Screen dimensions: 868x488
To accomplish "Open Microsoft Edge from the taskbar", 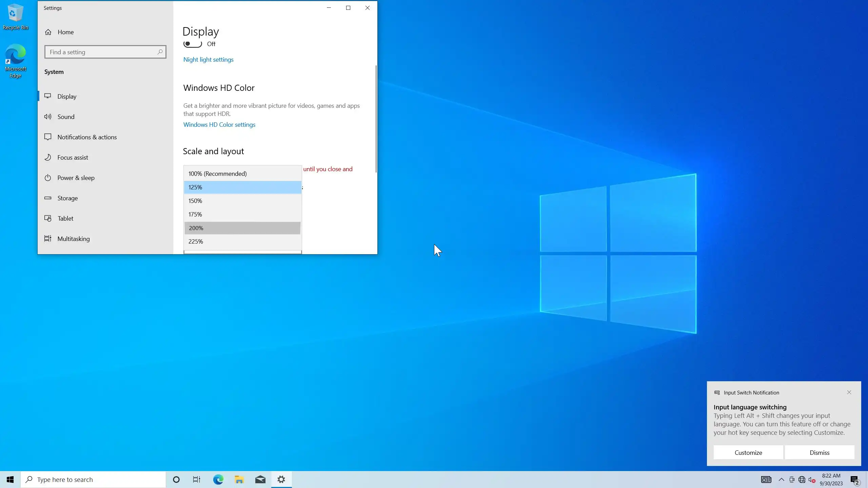I will 218,480.
